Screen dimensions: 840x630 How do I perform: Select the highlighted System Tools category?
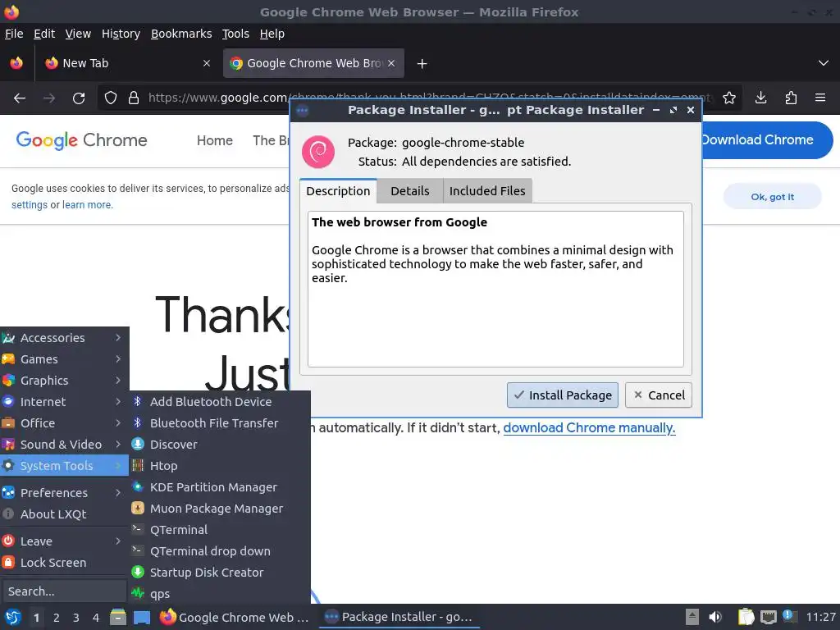(64, 466)
